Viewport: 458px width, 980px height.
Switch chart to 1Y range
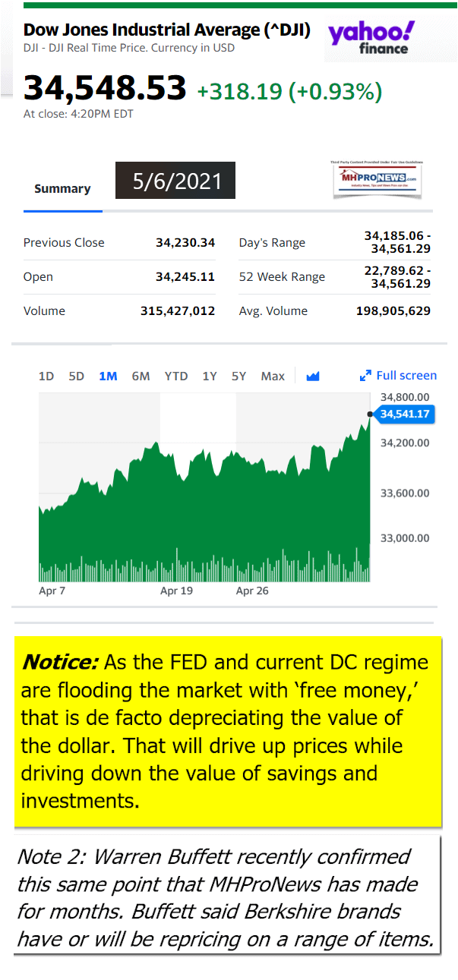click(210, 376)
